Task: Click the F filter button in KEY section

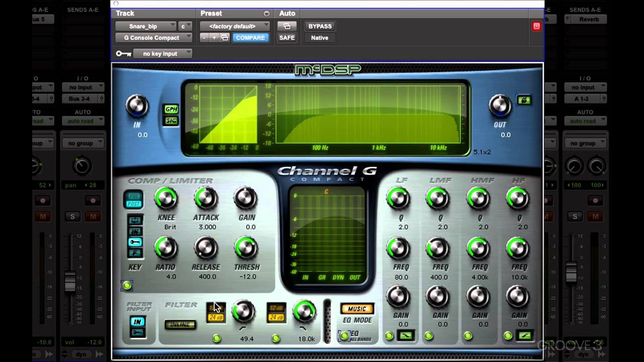Action: pos(135,253)
